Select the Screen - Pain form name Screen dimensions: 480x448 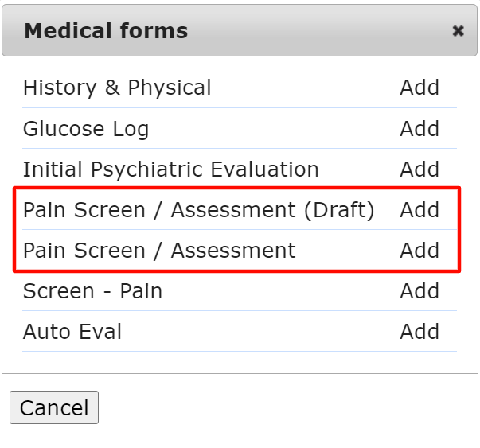92,291
